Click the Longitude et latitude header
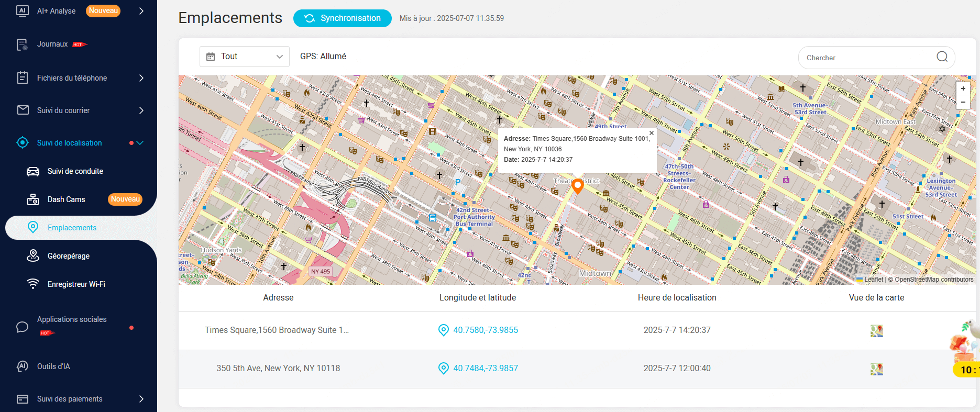980x412 pixels. [x=478, y=298]
